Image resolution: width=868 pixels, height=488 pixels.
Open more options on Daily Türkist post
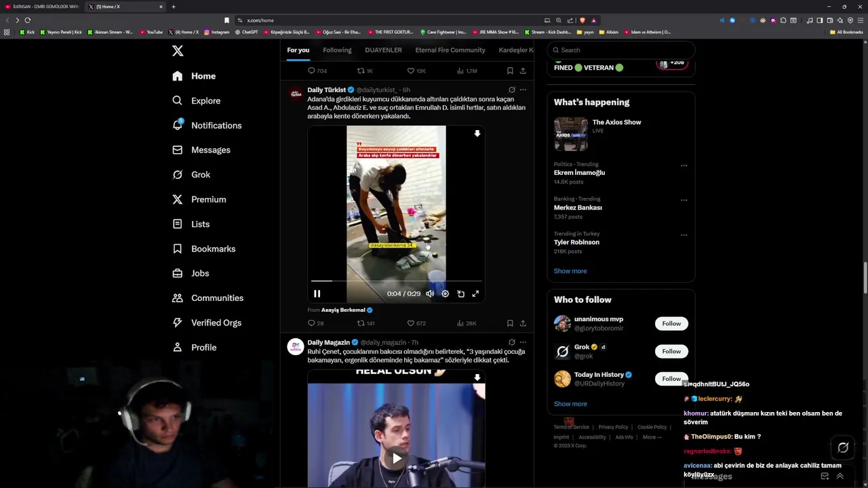523,89
